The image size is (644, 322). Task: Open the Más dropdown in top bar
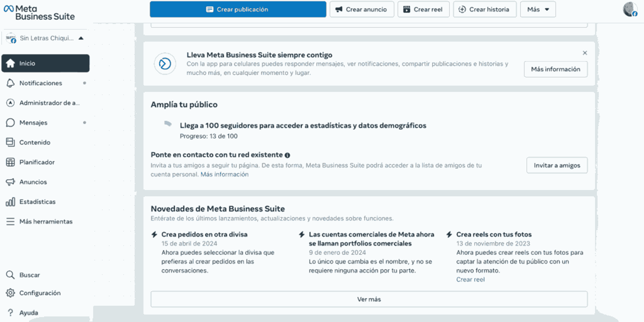click(538, 9)
